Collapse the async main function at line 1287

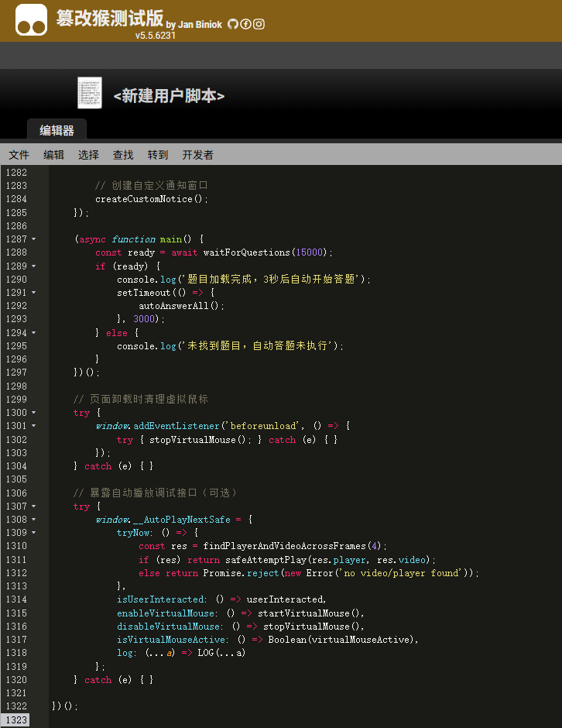coord(34,239)
